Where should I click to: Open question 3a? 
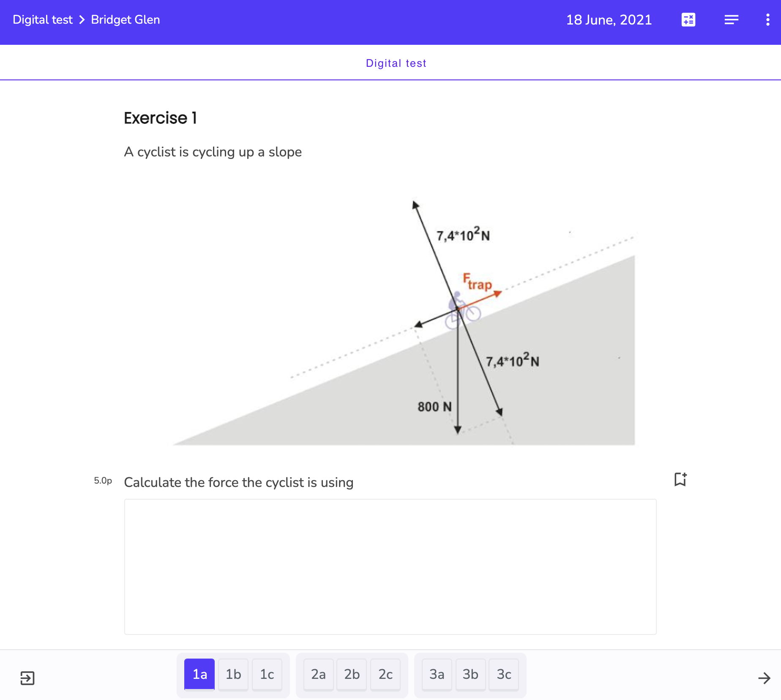[437, 674]
